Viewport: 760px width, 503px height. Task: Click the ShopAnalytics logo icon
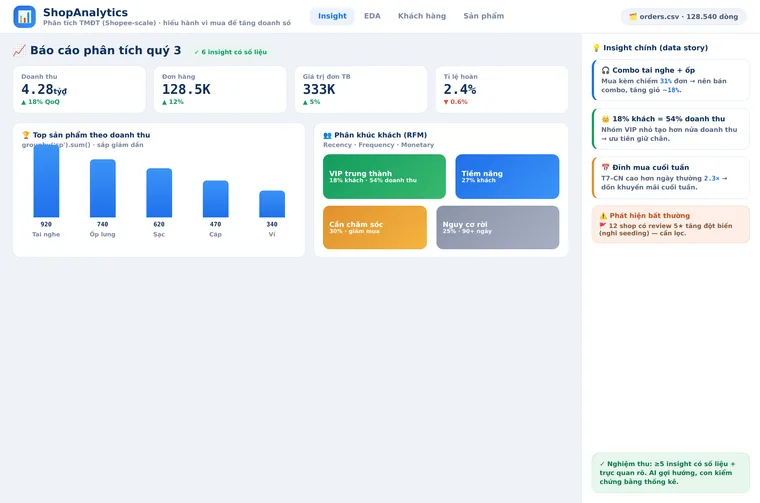pos(24,16)
